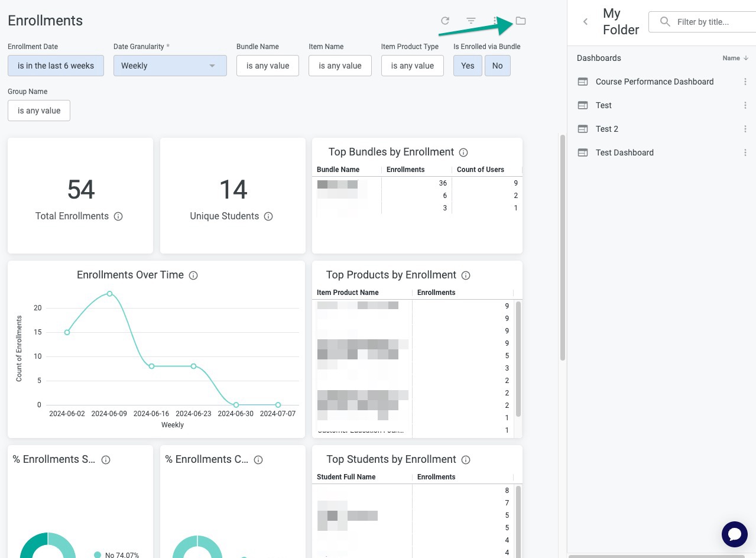756x558 pixels.
Task: Toggle No for Is Enrolled via Bundle
Action: pos(497,66)
